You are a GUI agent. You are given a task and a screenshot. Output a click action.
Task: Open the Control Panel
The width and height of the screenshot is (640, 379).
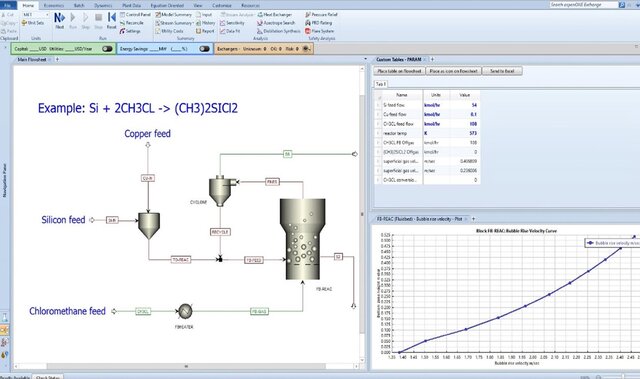click(135, 14)
